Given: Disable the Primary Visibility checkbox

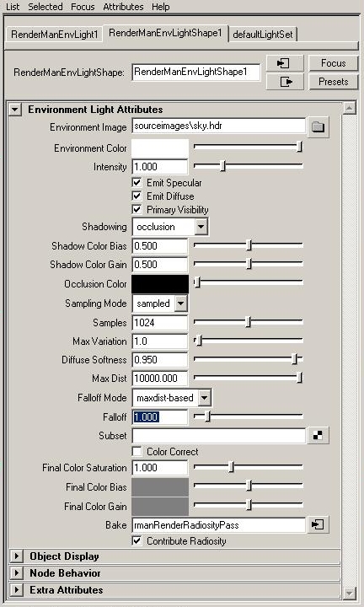Looking at the screenshot, I should click(137, 209).
